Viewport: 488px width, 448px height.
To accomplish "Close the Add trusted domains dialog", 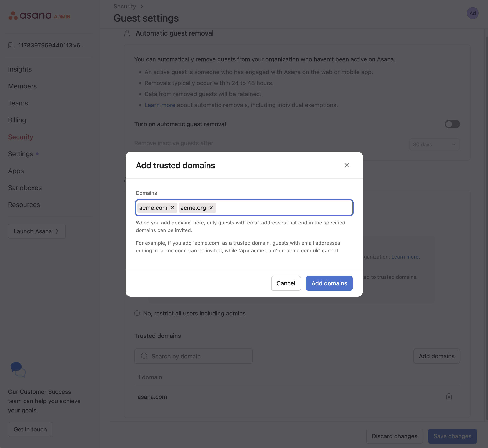I will click(x=346, y=165).
